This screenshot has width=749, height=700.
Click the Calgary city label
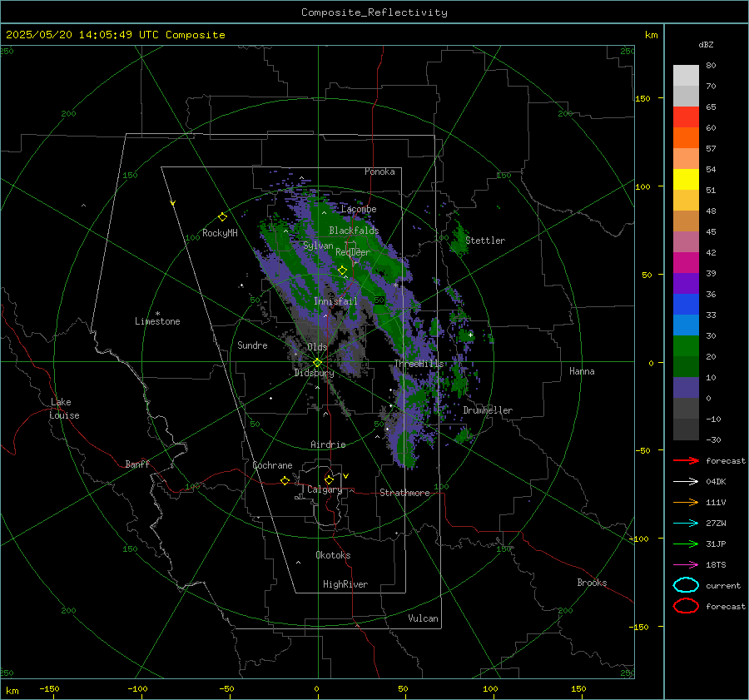point(325,489)
